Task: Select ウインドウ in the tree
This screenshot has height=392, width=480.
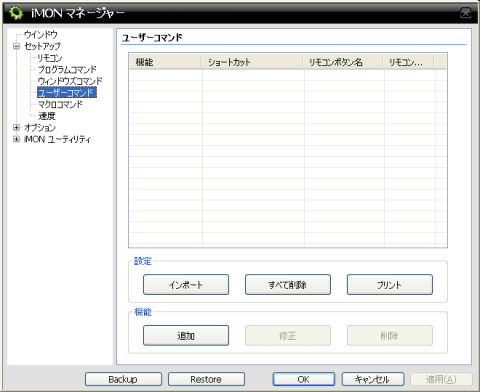Action: 41,35
